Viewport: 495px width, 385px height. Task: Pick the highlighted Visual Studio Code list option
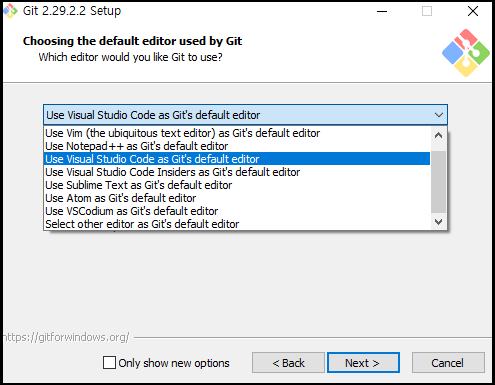coord(237,159)
